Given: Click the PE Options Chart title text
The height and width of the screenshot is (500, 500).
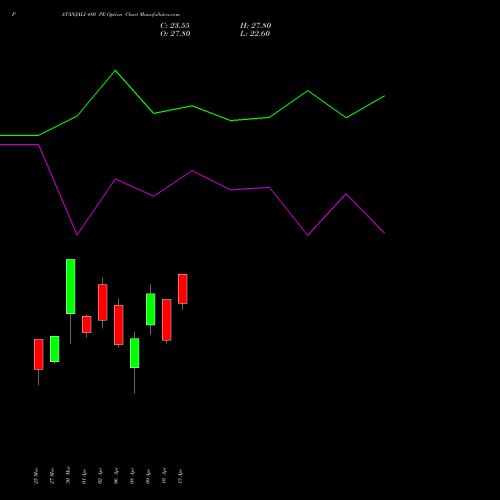Looking at the screenshot, I should tap(121, 15).
